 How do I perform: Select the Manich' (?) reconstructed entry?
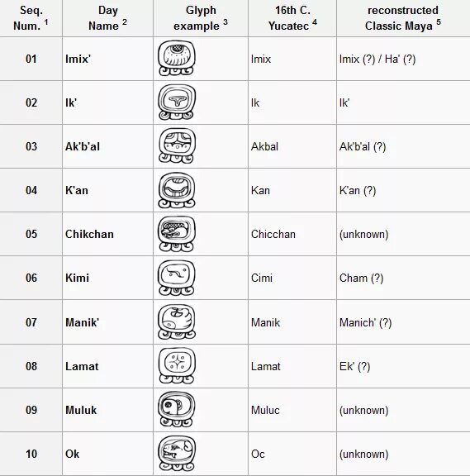[365, 322]
